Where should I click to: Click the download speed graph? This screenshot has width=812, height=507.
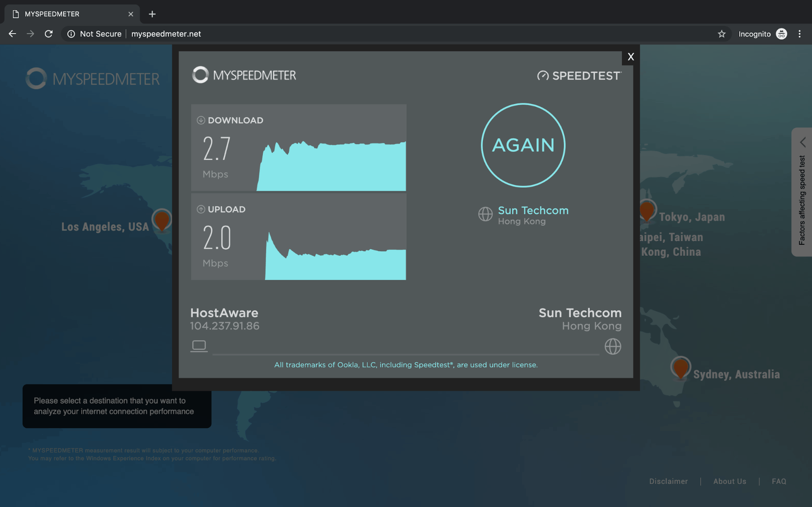[x=331, y=166]
